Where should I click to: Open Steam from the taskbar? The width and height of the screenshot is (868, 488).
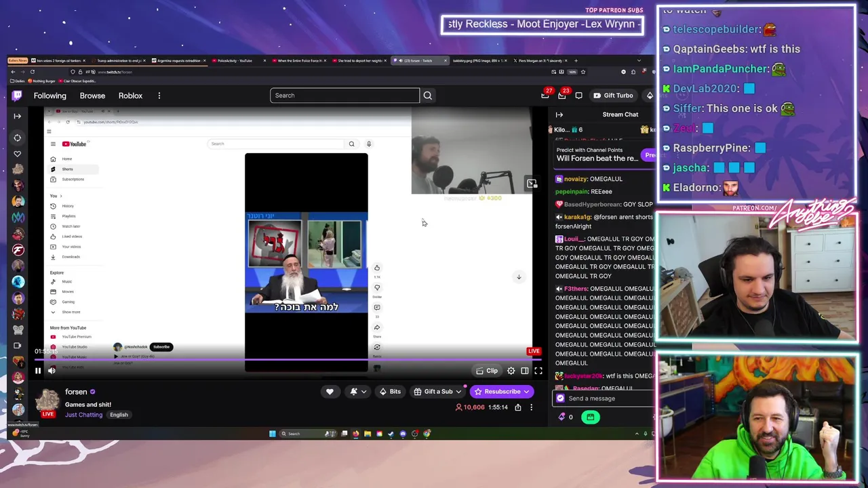coord(391,434)
